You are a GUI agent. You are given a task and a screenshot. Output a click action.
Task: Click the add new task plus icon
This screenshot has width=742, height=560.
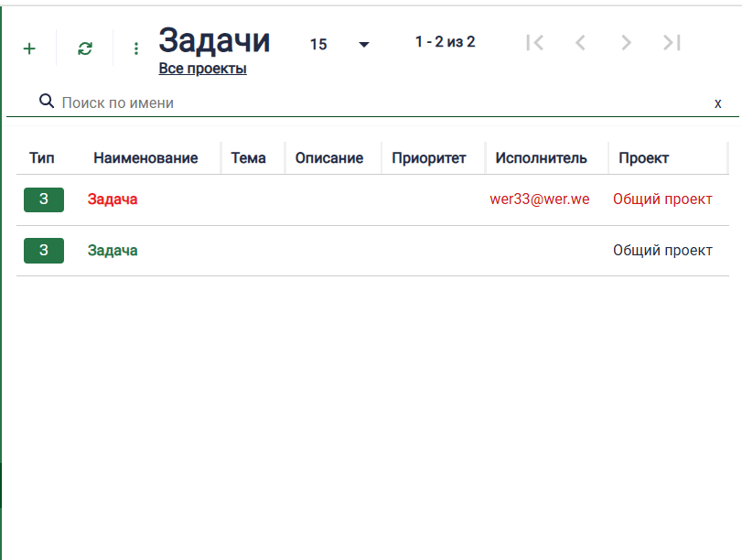point(28,48)
